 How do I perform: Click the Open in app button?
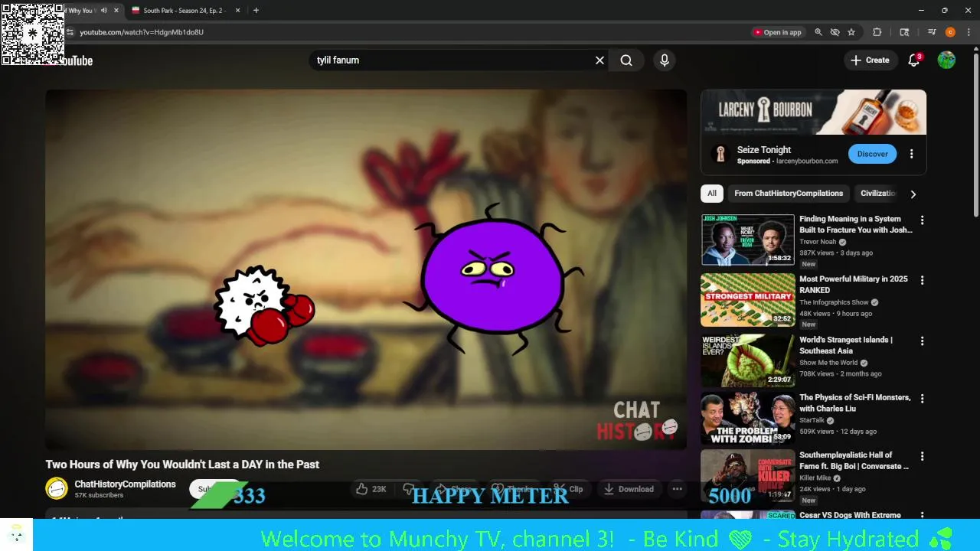click(777, 32)
